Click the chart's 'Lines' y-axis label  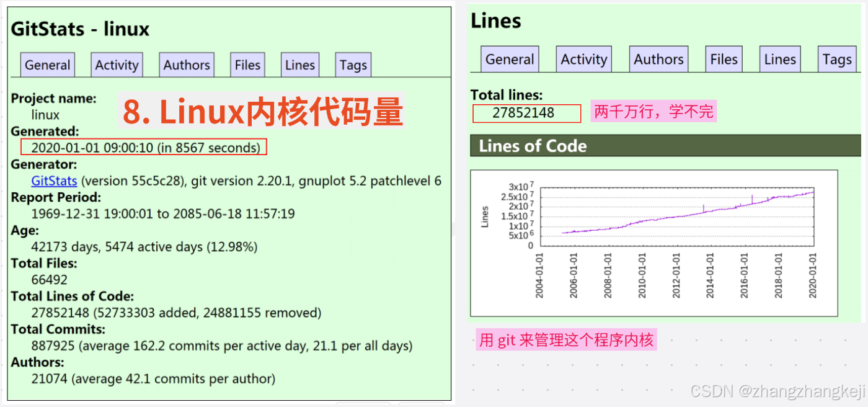click(x=485, y=216)
